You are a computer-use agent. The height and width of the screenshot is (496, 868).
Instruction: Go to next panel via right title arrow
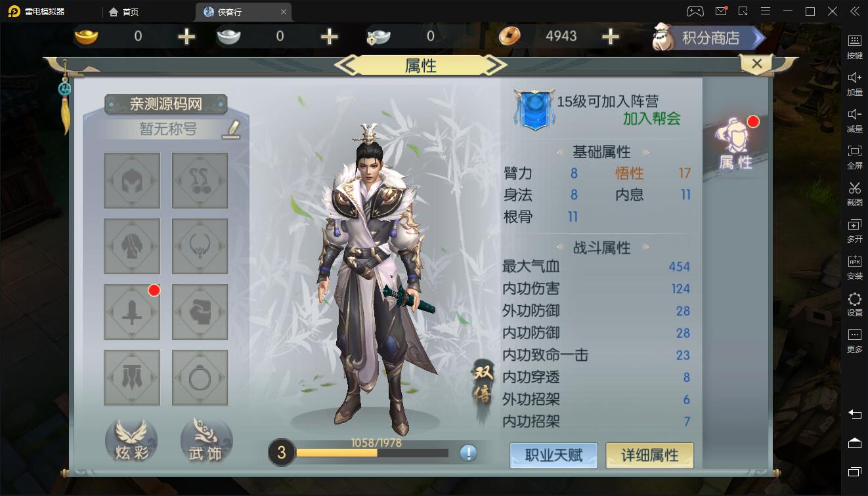coord(496,65)
